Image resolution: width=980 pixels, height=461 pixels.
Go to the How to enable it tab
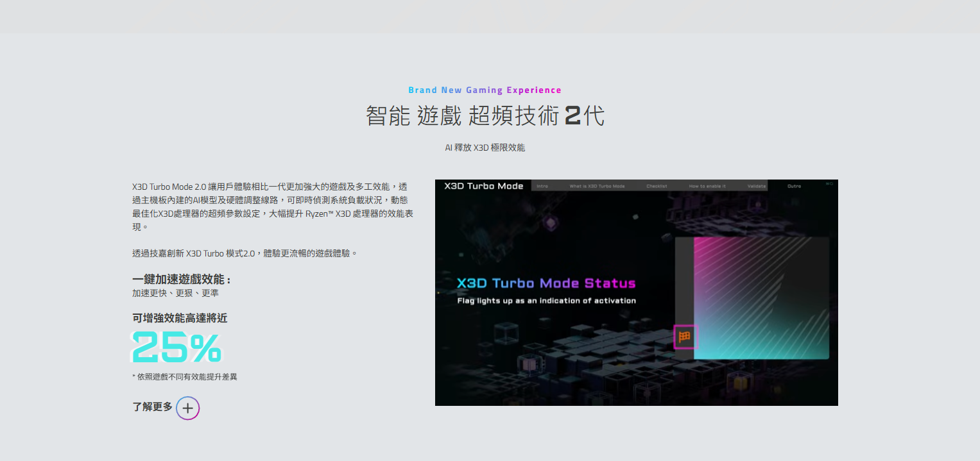707,186
